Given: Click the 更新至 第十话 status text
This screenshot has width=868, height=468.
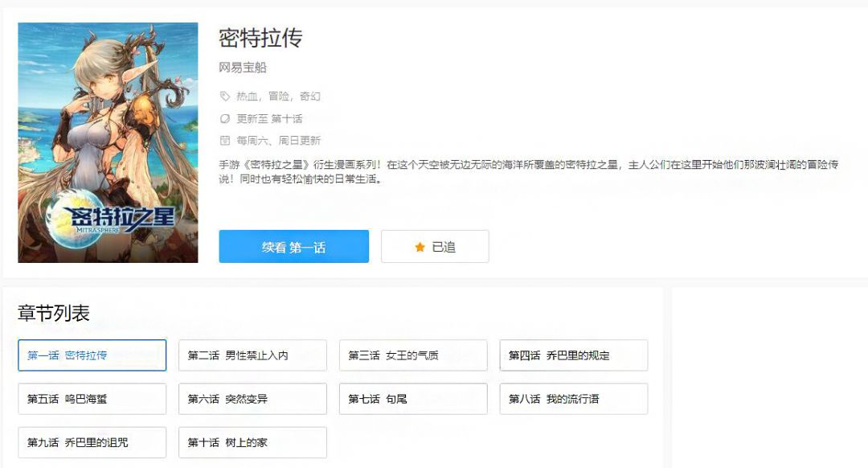Looking at the screenshot, I should point(269,118).
